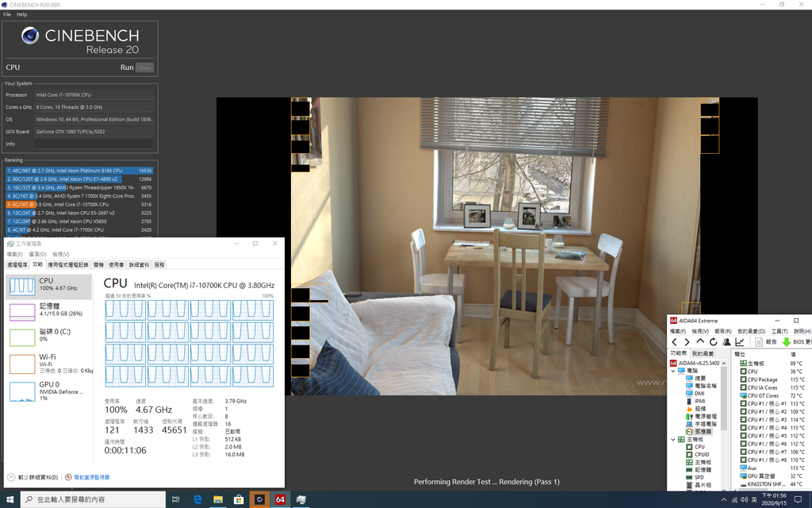Open the notification center icon
The height and width of the screenshot is (508, 812).
coord(798,499)
